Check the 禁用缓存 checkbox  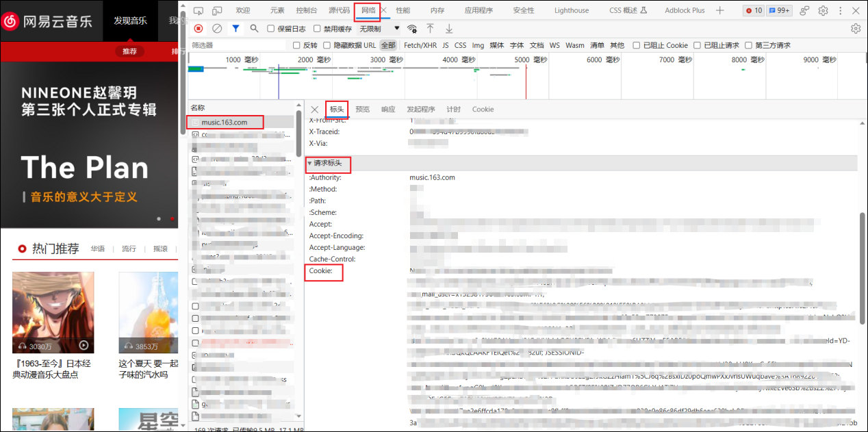[318, 29]
